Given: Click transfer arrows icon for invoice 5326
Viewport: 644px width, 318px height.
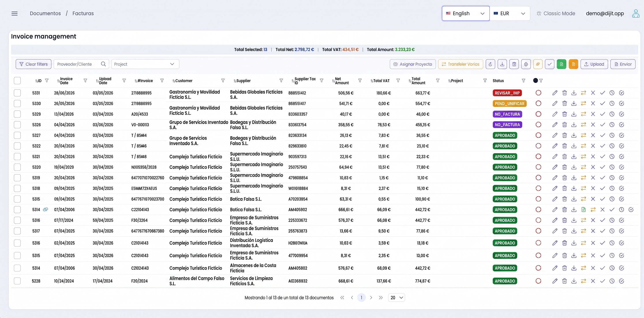Looking at the screenshot, I should tap(583, 125).
